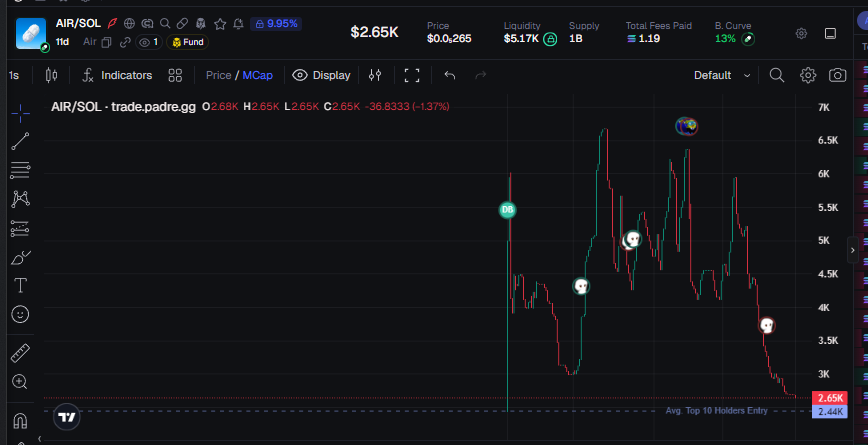Open the Display options
This screenshot has width=868, height=445.
[x=322, y=75]
